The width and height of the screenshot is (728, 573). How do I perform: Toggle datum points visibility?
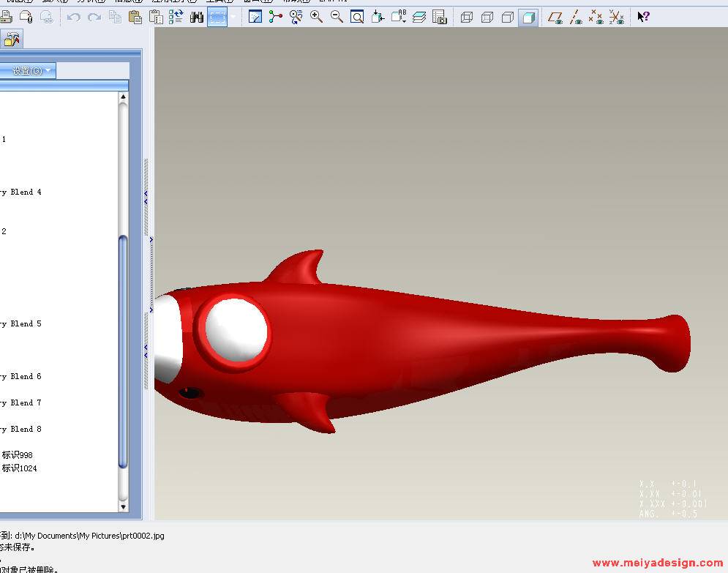[x=596, y=17]
